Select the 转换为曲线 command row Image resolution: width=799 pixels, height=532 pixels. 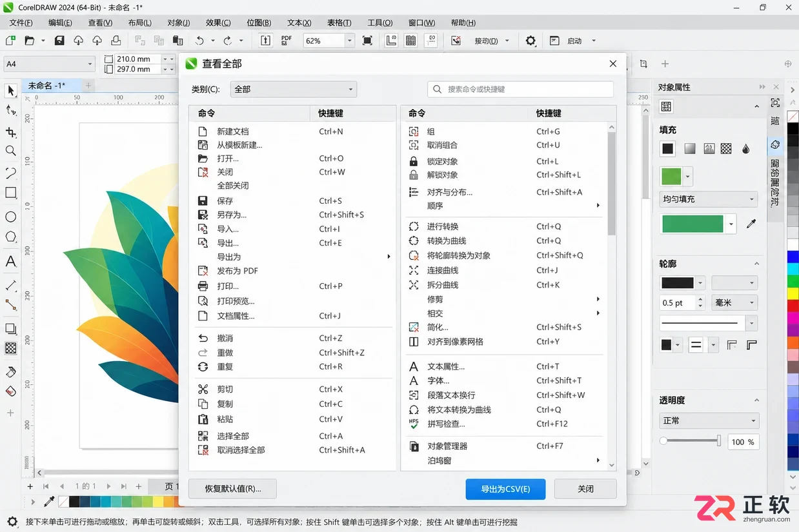point(504,241)
